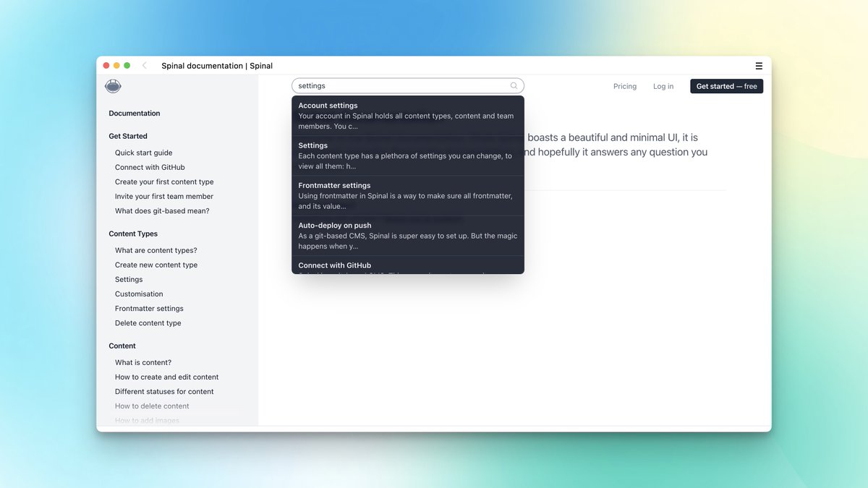
Task: Pick Connect with GitHub from search results
Action: (x=408, y=265)
